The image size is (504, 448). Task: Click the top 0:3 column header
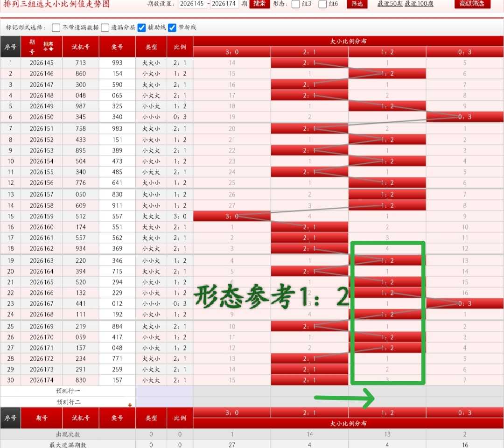465,52
